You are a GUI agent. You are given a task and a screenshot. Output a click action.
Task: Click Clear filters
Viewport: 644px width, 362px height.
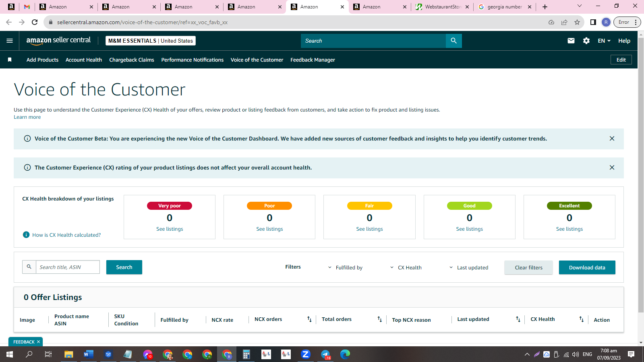528,267
